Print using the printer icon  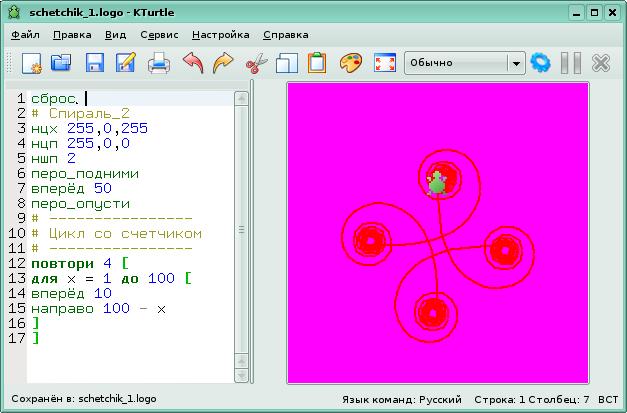click(159, 63)
